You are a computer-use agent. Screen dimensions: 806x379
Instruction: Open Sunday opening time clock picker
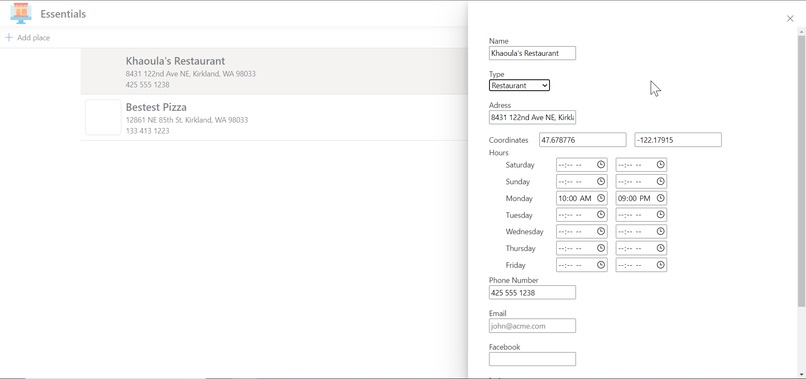600,182
